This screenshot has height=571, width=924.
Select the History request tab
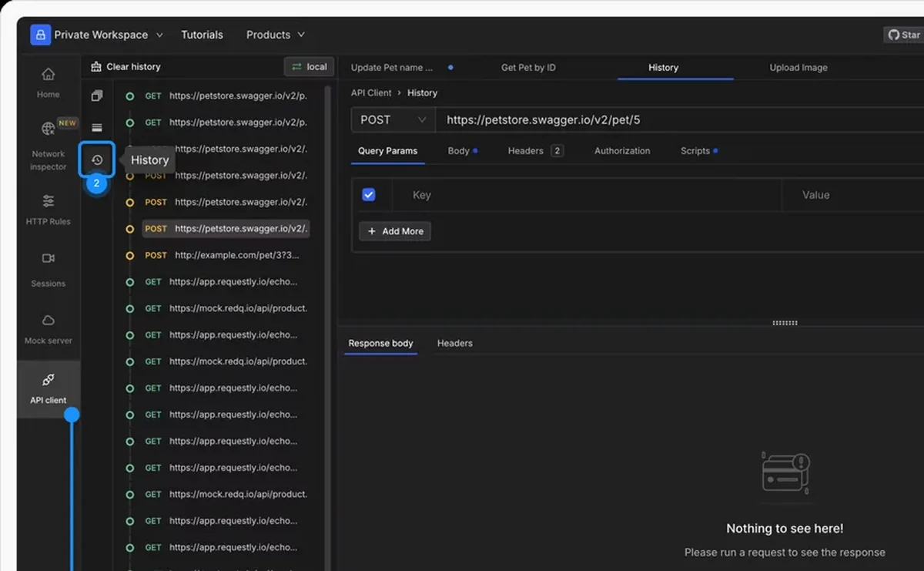pyautogui.click(x=663, y=68)
